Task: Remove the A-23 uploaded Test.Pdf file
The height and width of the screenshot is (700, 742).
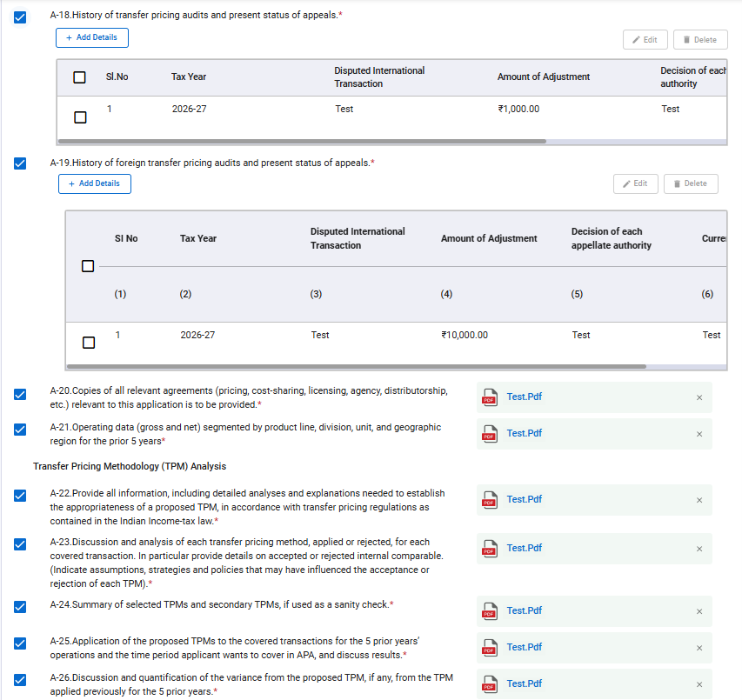Action: click(x=699, y=549)
